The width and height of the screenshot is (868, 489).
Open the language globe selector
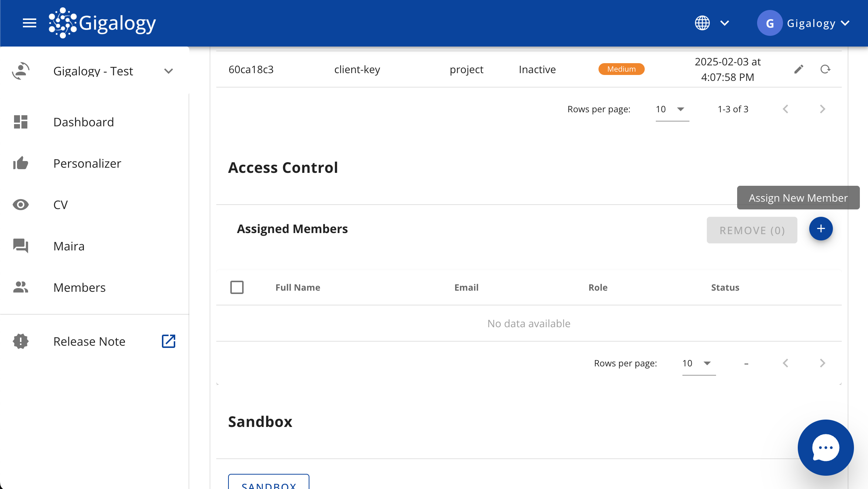coord(702,23)
